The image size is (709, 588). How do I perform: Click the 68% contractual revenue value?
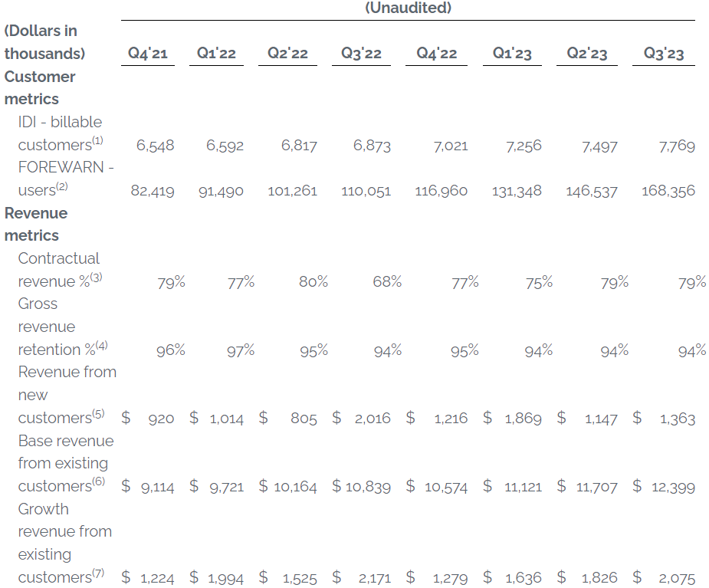(387, 282)
